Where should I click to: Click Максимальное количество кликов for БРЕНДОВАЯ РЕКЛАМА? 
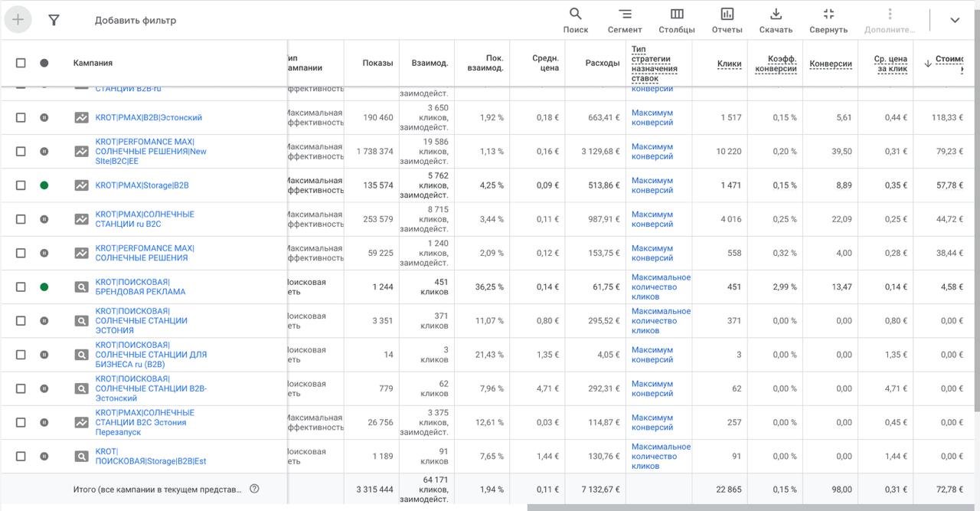(660, 287)
